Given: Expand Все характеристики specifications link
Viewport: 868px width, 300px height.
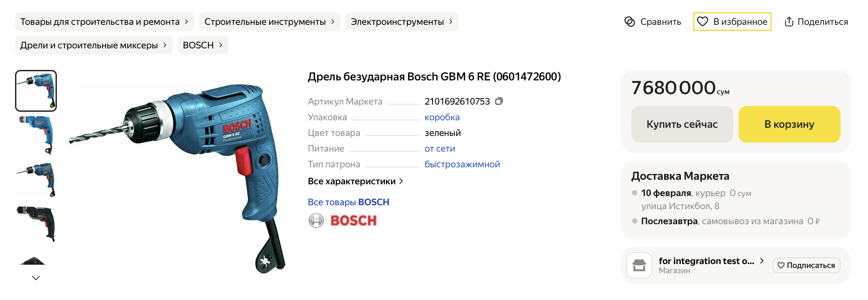Looking at the screenshot, I should click(355, 181).
